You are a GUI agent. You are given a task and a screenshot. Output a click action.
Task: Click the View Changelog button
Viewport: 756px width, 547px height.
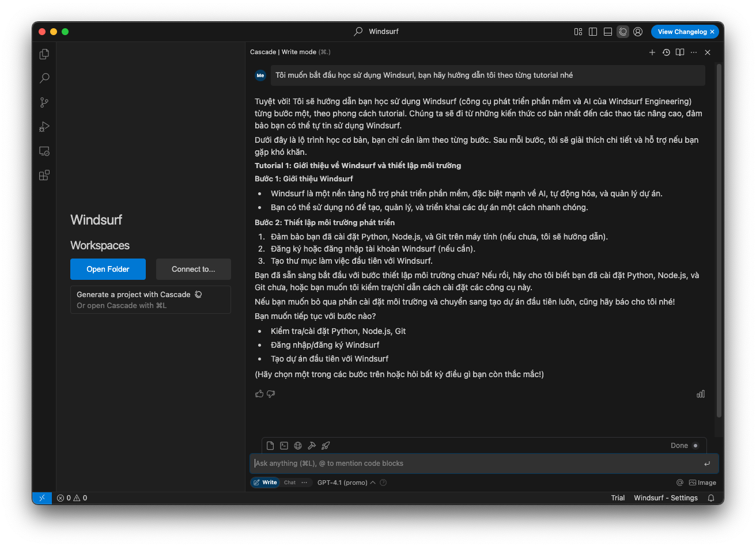coord(682,32)
